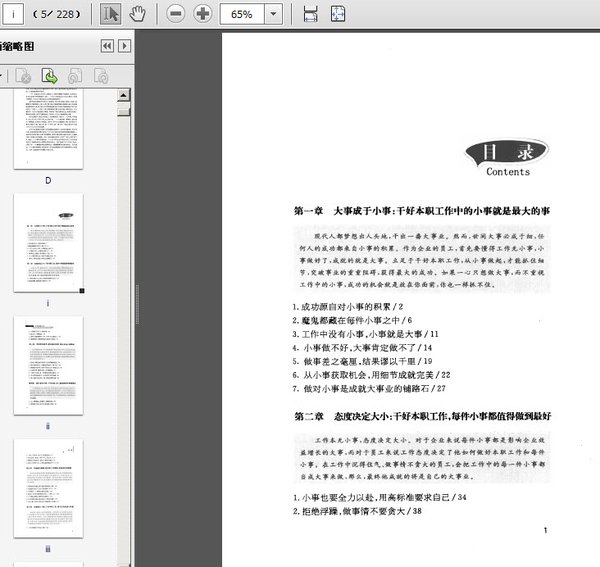The image size is (600, 567).
Task: Switch to fit one full page view
Action: 338,14
